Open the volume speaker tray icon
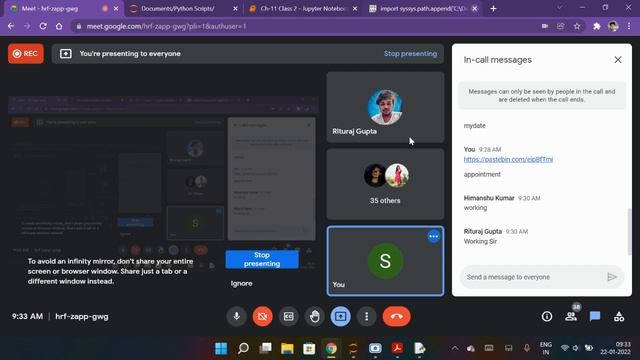 [x=576, y=348]
